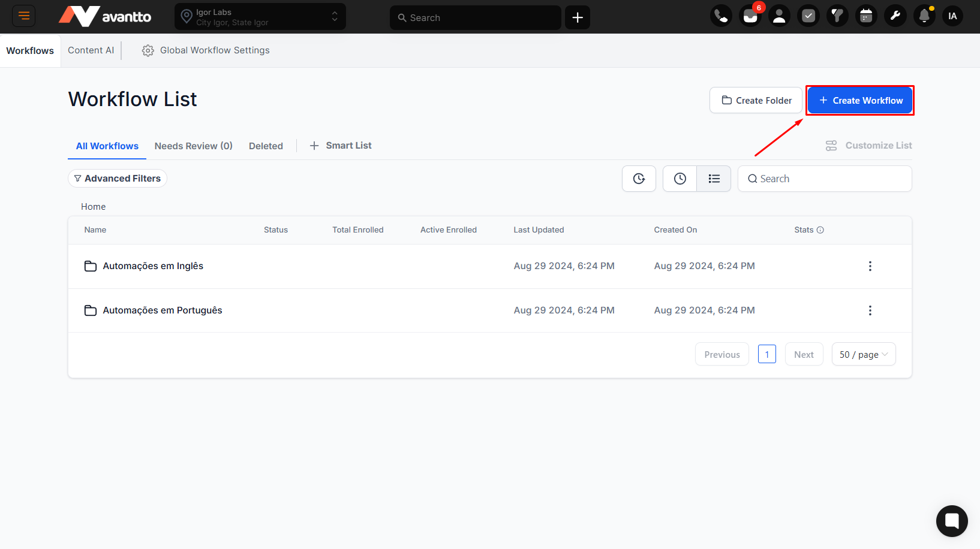Open inbox with 6 notifications
This screenshot has width=980, height=549.
coord(750,16)
